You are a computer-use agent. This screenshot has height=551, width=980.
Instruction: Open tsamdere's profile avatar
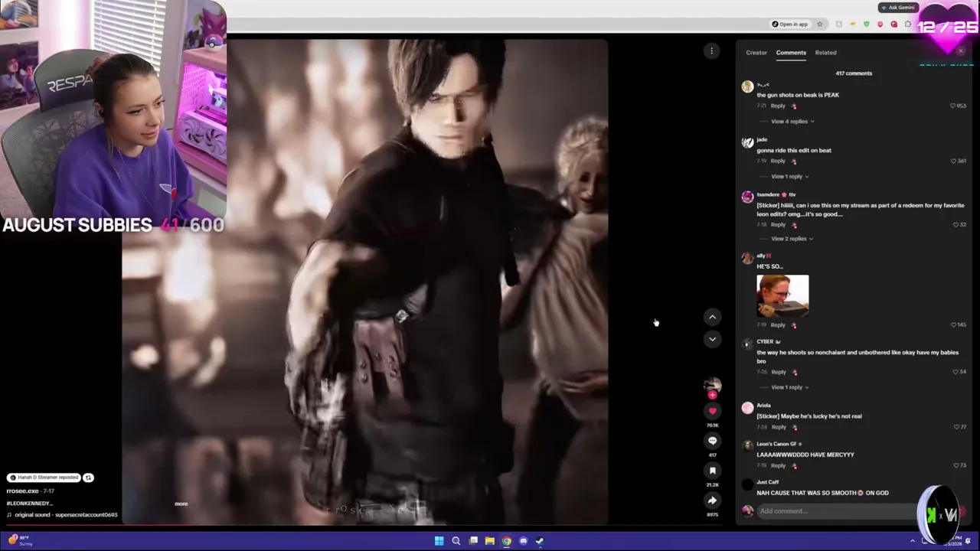[x=747, y=197]
